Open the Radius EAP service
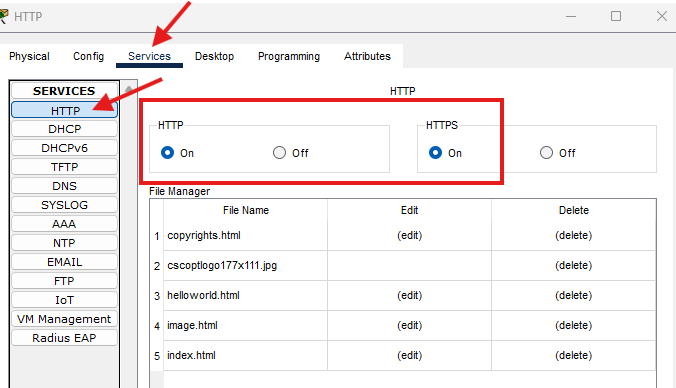This screenshot has width=676, height=388. (64, 338)
